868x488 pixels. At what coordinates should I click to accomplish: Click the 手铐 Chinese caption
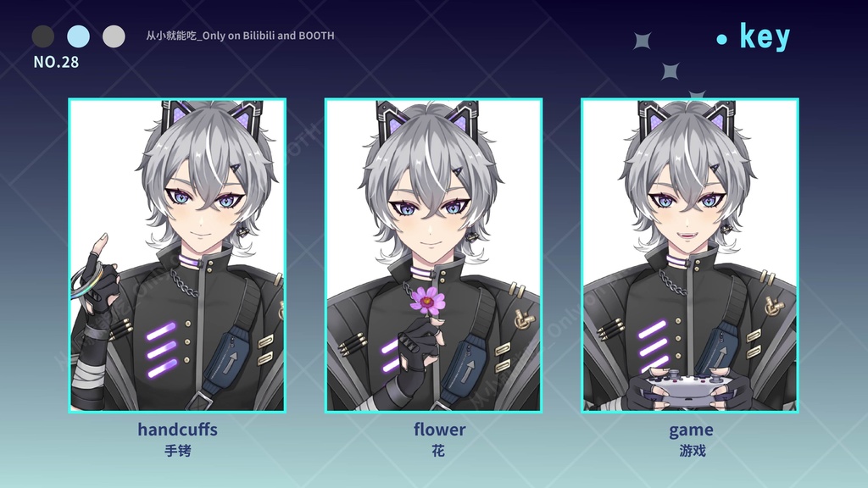pos(178,451)
